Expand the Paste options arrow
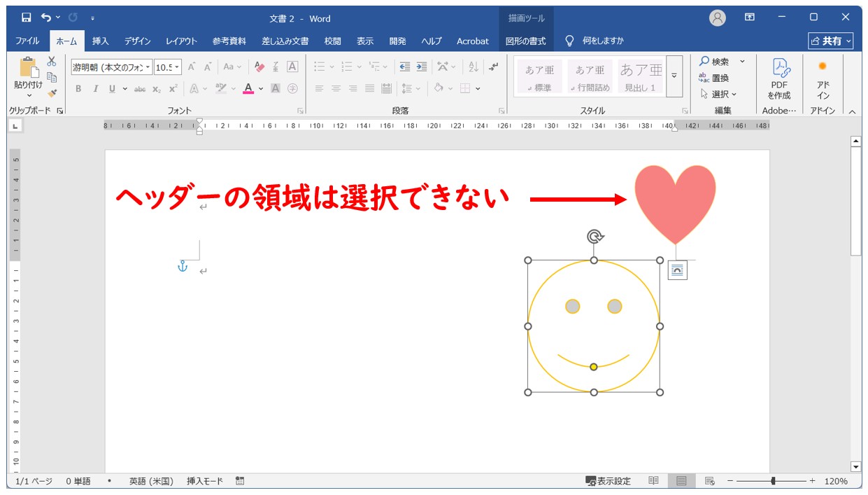The width and height of the screenshot is (868, 495). click(x=29, y=96)
